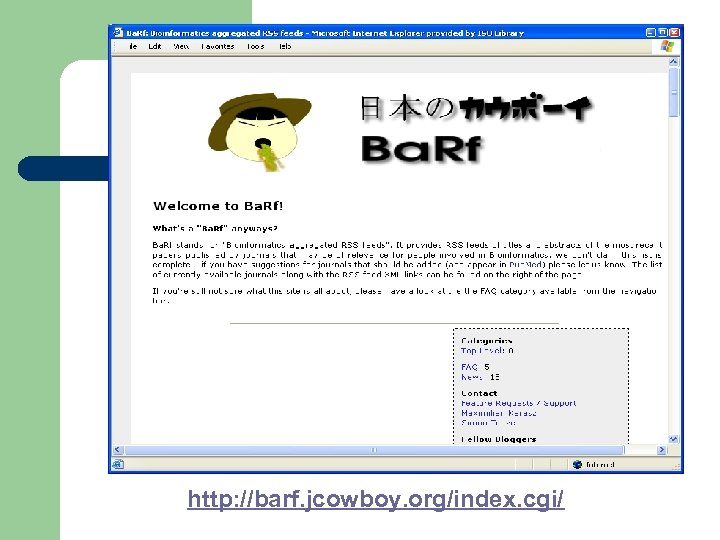The width and height of the screenshot is (720, 540).
Task: Open the Help menu
Action: point(285,46)
